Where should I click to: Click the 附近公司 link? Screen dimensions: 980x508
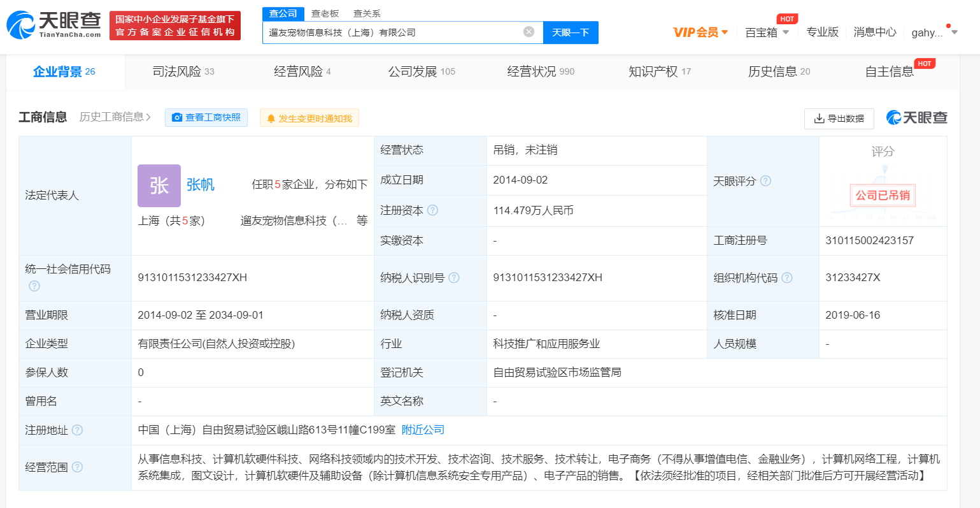[423, 430]
